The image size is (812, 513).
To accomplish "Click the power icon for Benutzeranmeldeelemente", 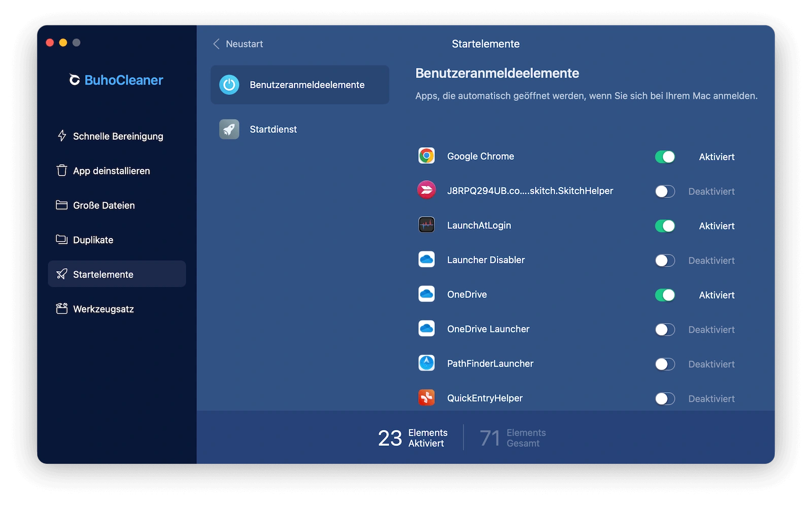I will pos(229,85).
